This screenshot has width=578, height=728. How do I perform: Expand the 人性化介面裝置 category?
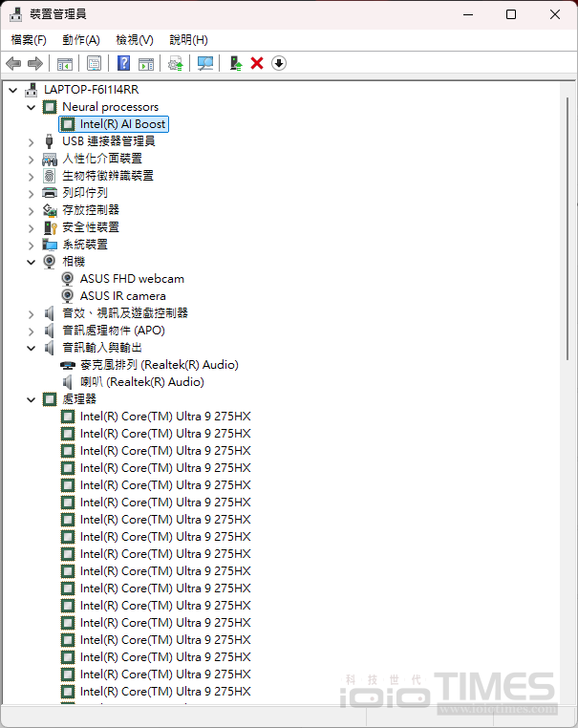[32, 160]
